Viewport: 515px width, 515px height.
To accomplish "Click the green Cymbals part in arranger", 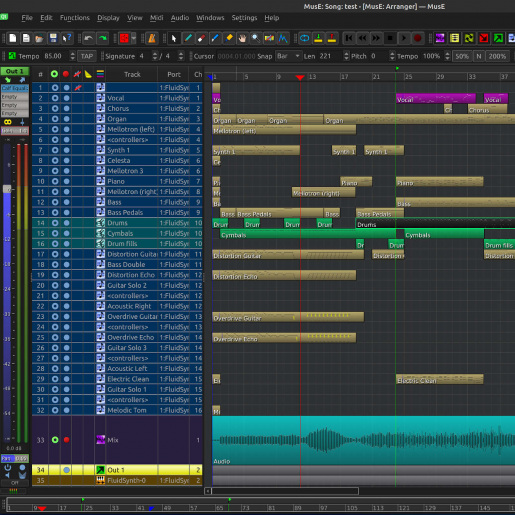I will coord(308,234).
